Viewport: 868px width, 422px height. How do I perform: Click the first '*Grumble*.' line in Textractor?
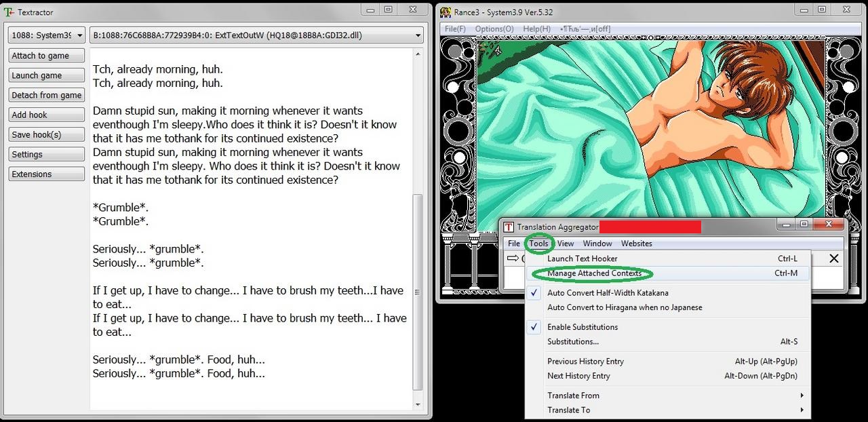coord(121,208)
